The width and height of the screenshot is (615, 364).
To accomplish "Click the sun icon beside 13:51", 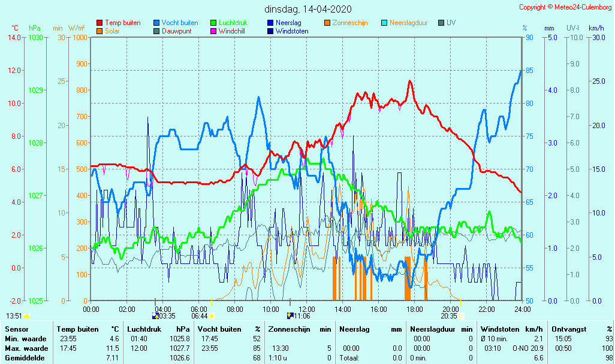I will pyautogui.click(x=26, y=316).
